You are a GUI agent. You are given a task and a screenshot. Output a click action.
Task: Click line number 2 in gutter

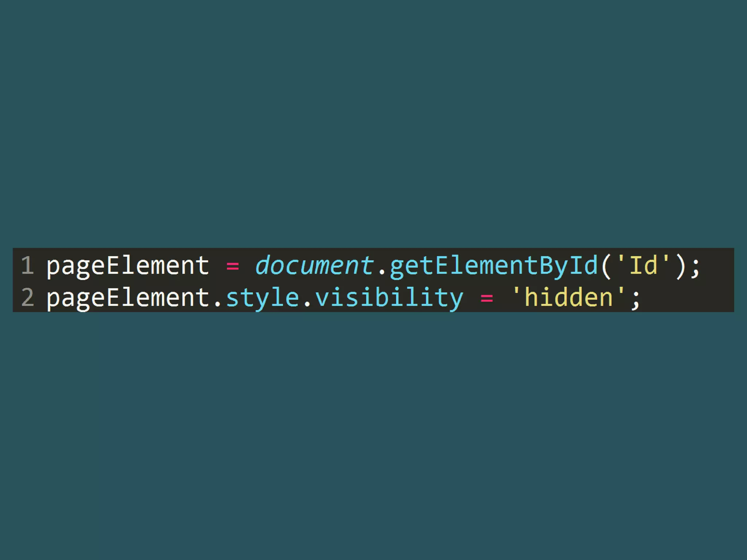(x=28, y=297)
